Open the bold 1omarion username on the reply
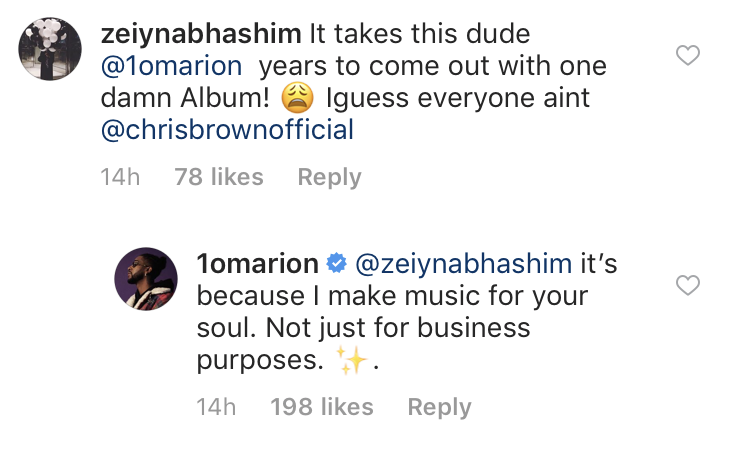Image resolution: width=742 pixels, height=454 pixels. tap(257, 264)
